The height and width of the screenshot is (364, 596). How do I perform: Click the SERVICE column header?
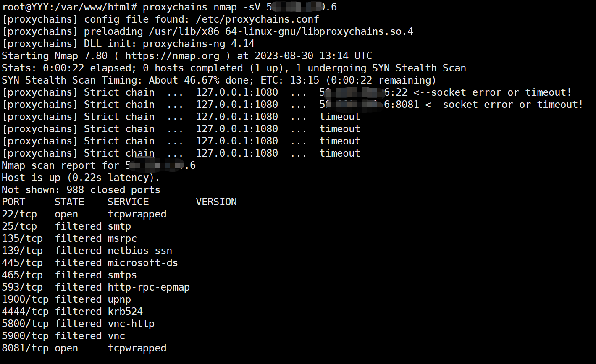coord(128,202)
